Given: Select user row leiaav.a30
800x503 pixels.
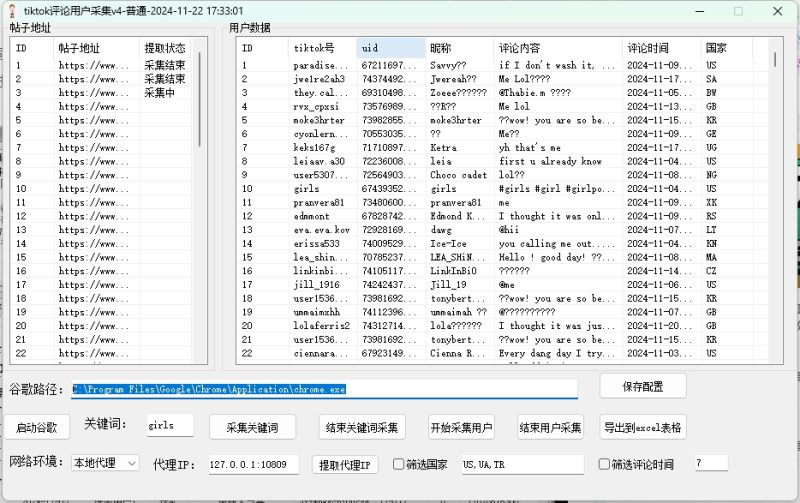Looking at the screenshot, I should [319, 161].
